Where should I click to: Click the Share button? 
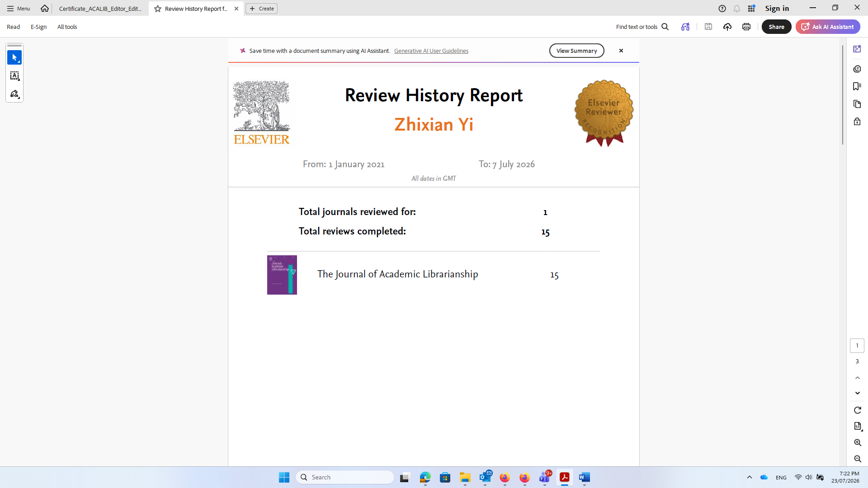coord(776,27)
